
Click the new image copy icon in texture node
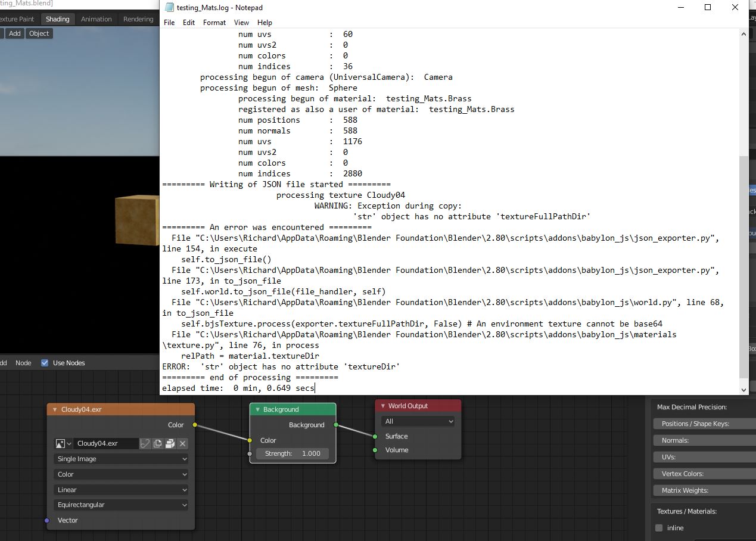(157, 443)
